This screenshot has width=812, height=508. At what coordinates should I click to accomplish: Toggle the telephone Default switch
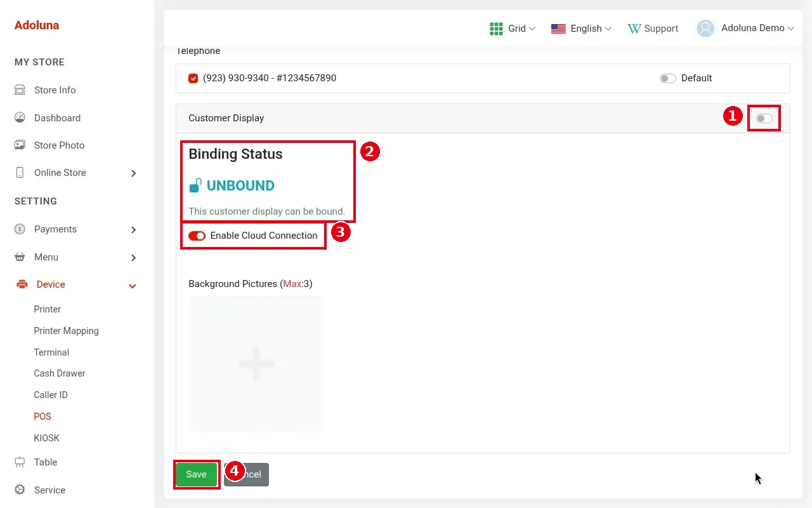667,79
